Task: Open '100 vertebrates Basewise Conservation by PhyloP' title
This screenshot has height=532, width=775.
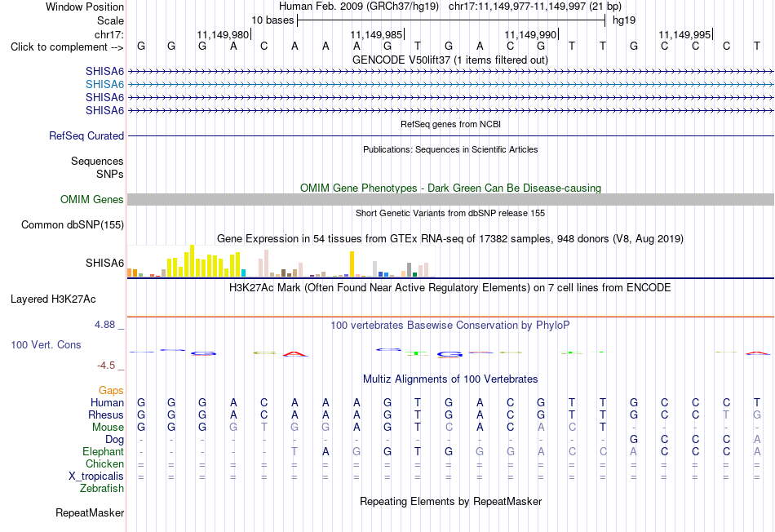Action: (x=450, y=326)
